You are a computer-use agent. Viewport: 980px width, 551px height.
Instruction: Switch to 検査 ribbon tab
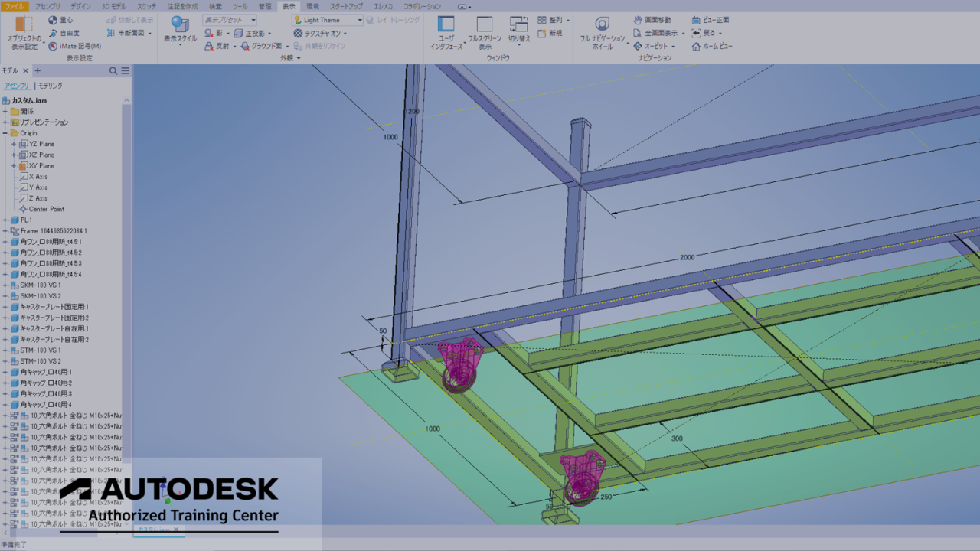(216, 6)
